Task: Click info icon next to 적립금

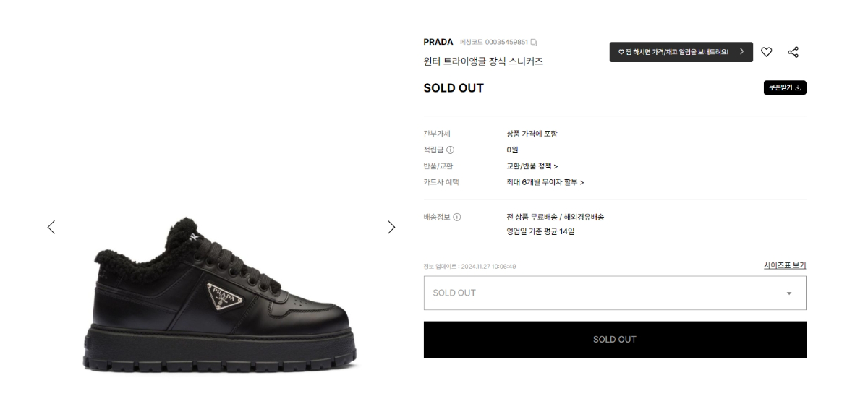Action: [451, 150]
